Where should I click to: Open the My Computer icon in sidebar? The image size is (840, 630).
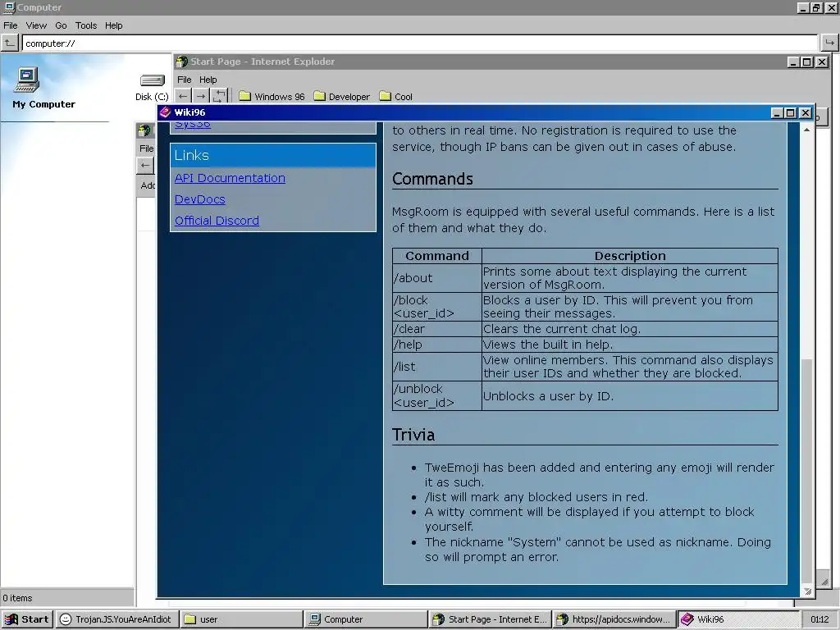pos(27,80)
